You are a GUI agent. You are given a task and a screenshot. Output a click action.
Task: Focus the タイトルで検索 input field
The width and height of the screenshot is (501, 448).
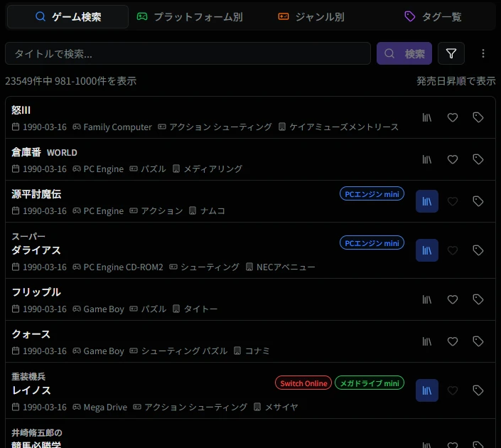(x=188, y=53)
